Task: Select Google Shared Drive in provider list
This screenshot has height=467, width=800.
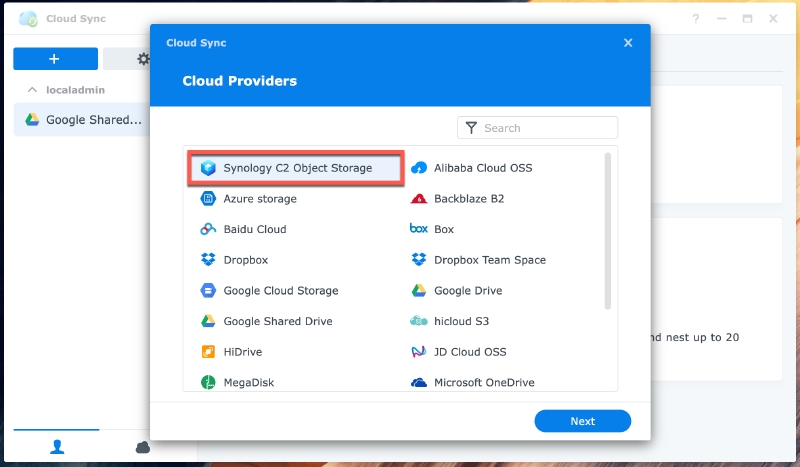Action: [x=277, y=321]
